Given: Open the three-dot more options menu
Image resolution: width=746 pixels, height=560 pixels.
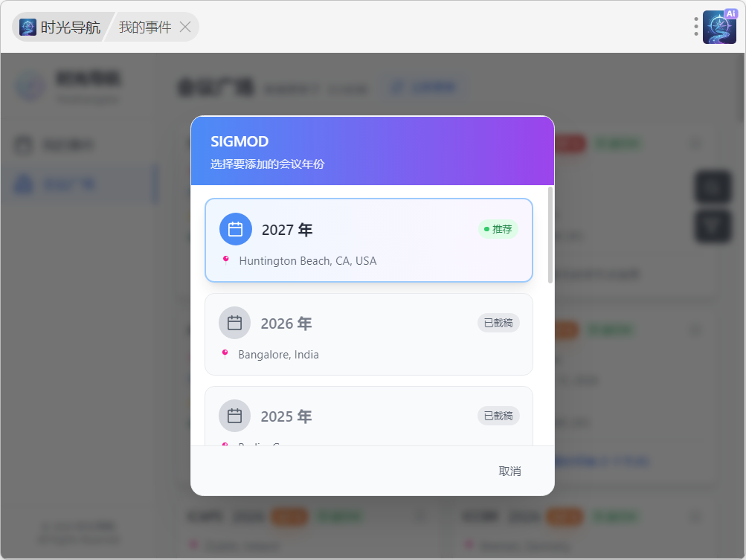Looking at the screenshot, I should coord(696,27).
